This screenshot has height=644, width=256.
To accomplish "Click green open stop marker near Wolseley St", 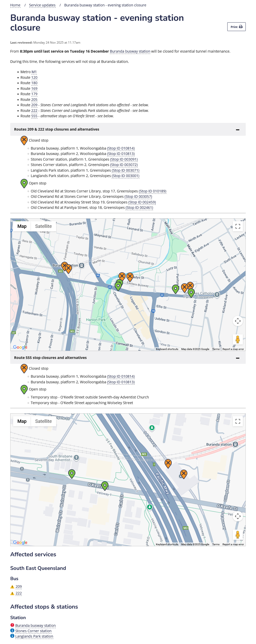I will (72, 473).
